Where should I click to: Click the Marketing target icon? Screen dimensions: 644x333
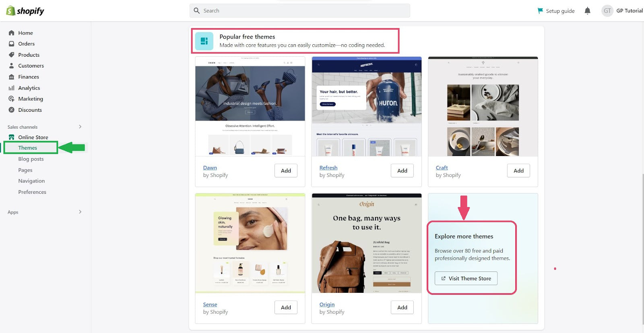point(12,99)
